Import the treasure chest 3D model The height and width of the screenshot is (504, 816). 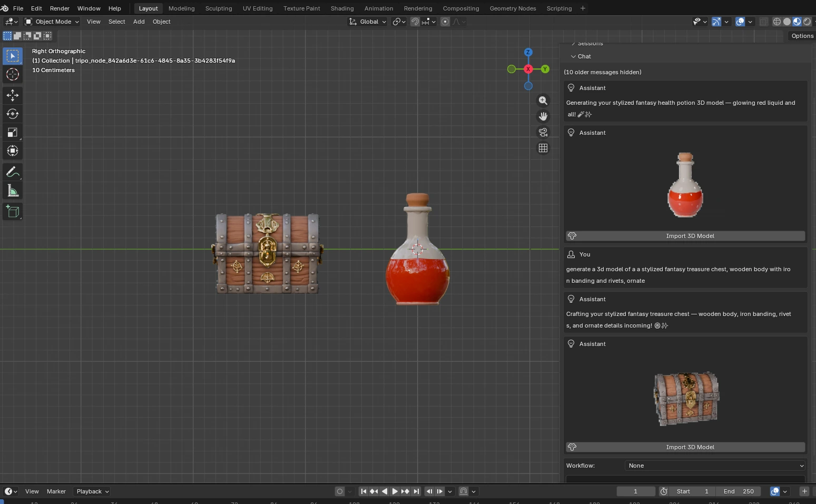click(685, 447)
